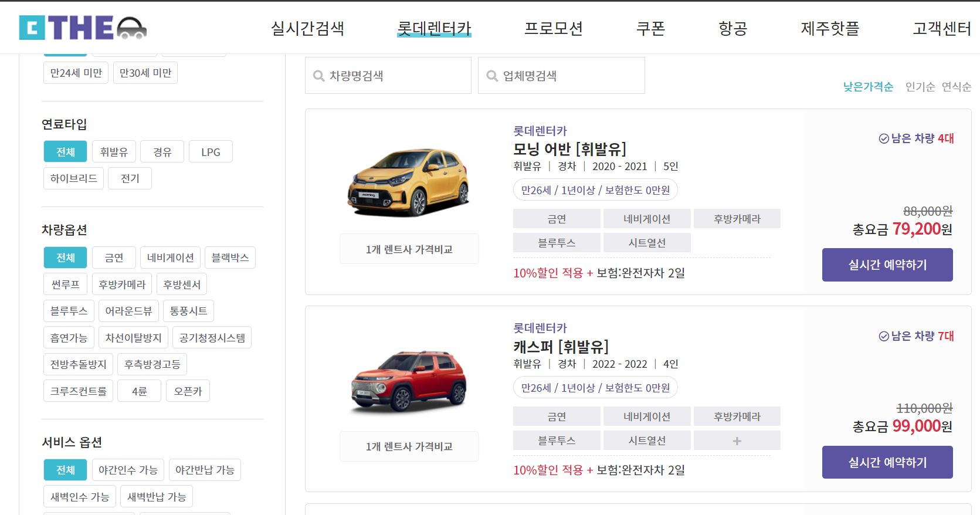Image resolution: width=980 pixels, height=515 pixels.
Task: Toggle 공기청정시스템 option filter
Action: (x=212, y=338)
